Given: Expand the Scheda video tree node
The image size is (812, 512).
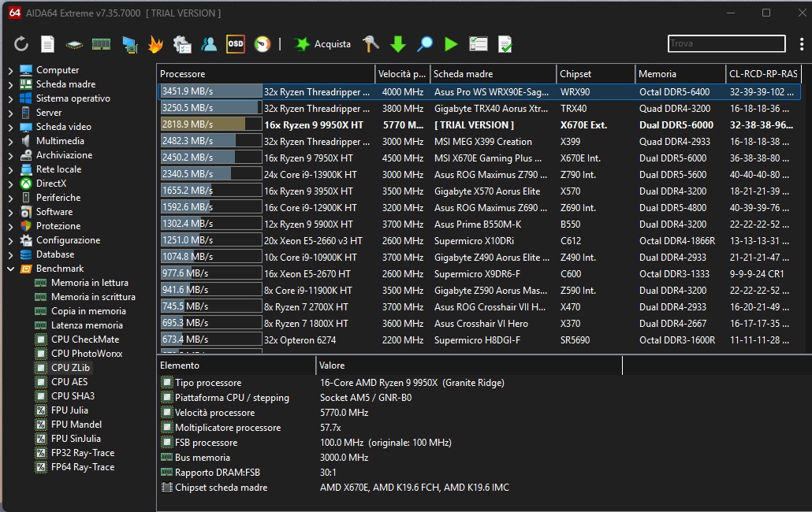Looking at the screenshot, I should (x=10, y=127).
